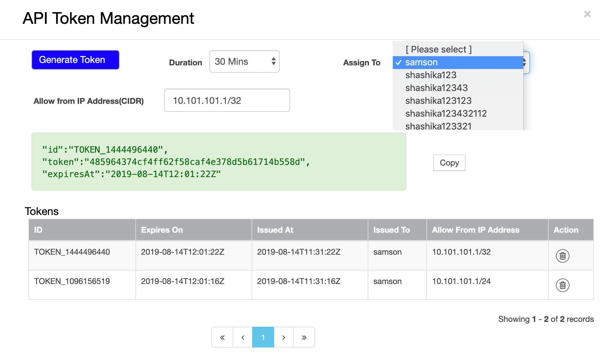Copy the generated token details
The height and width of the screenshot is (364, 600).
point(449,163)
